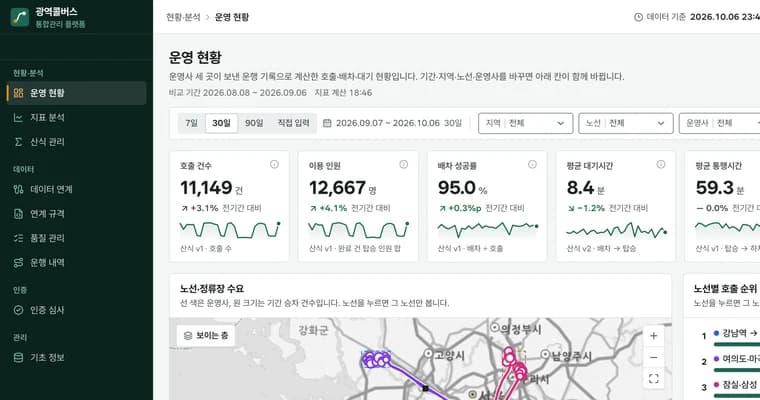Select the 30일 period

tap(222, 123)
